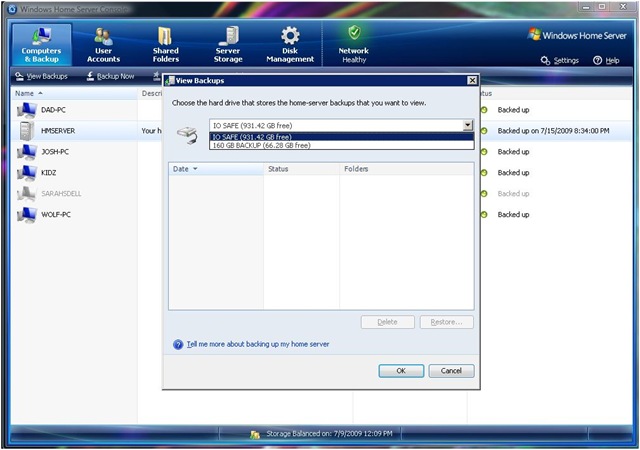Select the DAD-PC name text

coord(53,110)
